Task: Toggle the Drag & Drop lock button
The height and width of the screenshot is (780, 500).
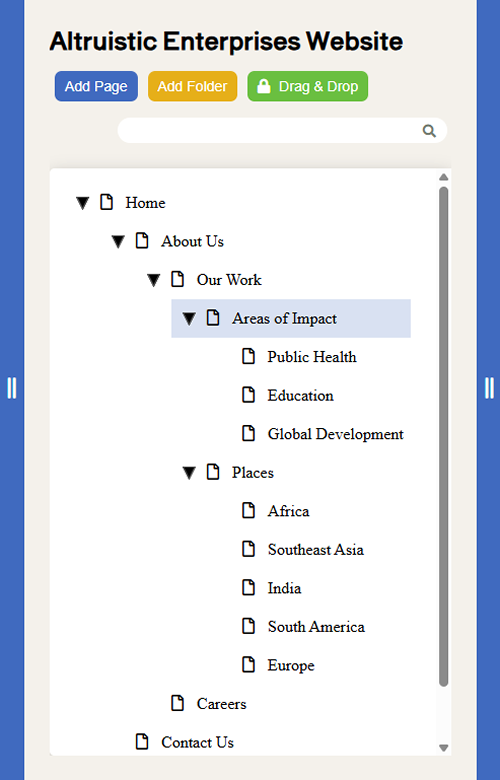Action: tap(307, 86)
